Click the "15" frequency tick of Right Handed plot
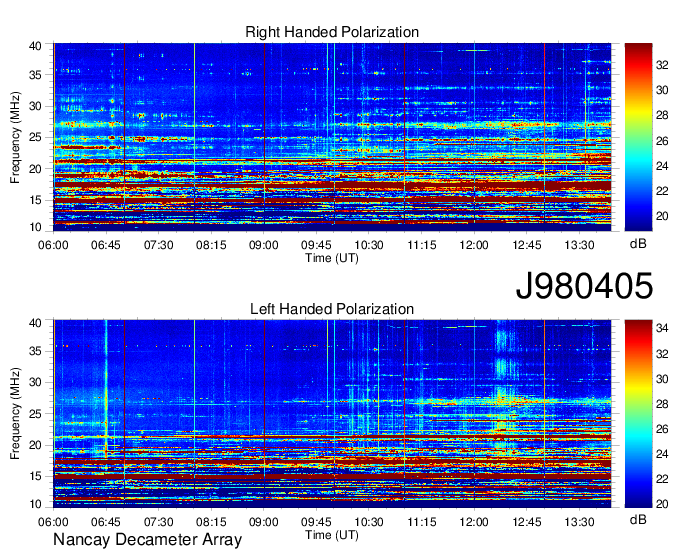680x552 pixels. pyautogui.click(x=35, y=200)
